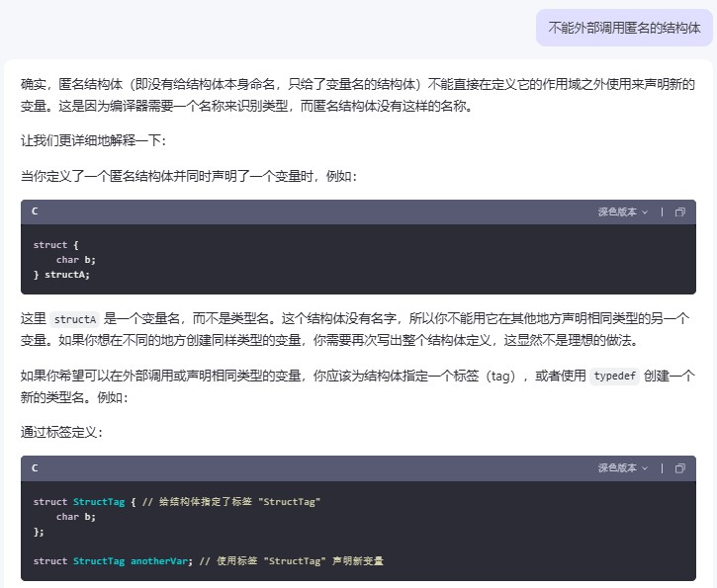Copy code from the StructTag code block
This screenshot has width=717, height=588.
coord(680,468)
